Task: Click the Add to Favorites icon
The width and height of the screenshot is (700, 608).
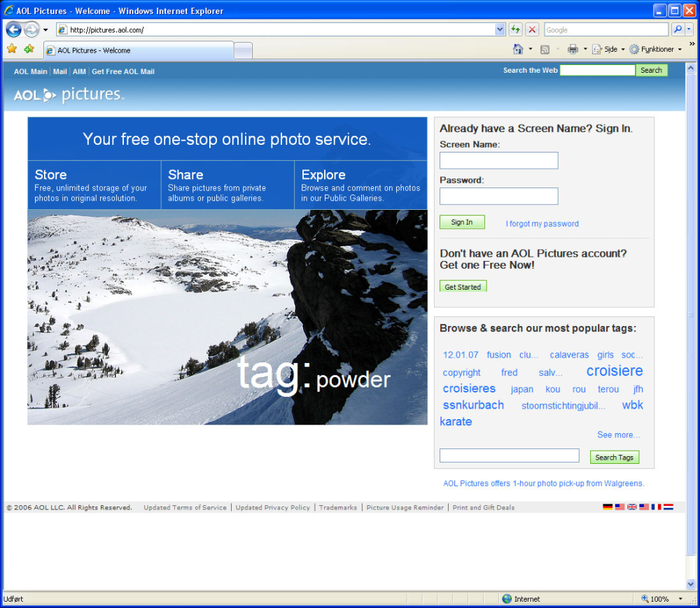Action: pyautogui.click(x=29, y=48)
